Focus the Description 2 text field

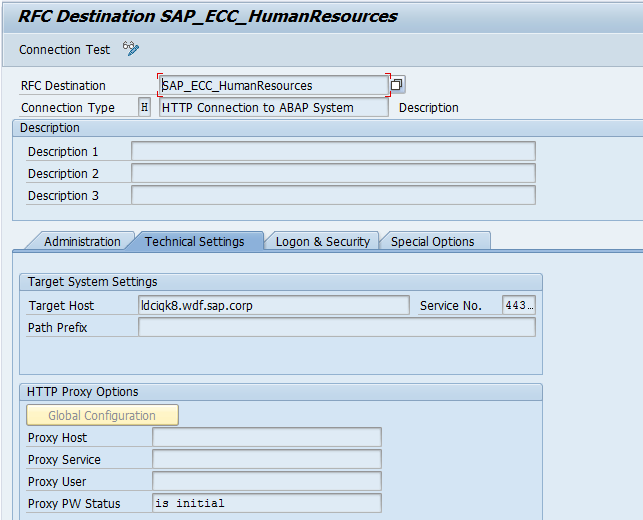[x=333, y=173]
